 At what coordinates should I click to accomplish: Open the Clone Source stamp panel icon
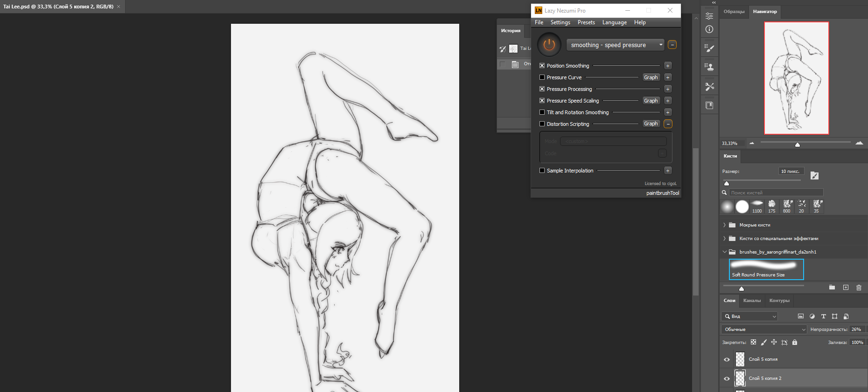pyautogui.click(x=709, y=67)
